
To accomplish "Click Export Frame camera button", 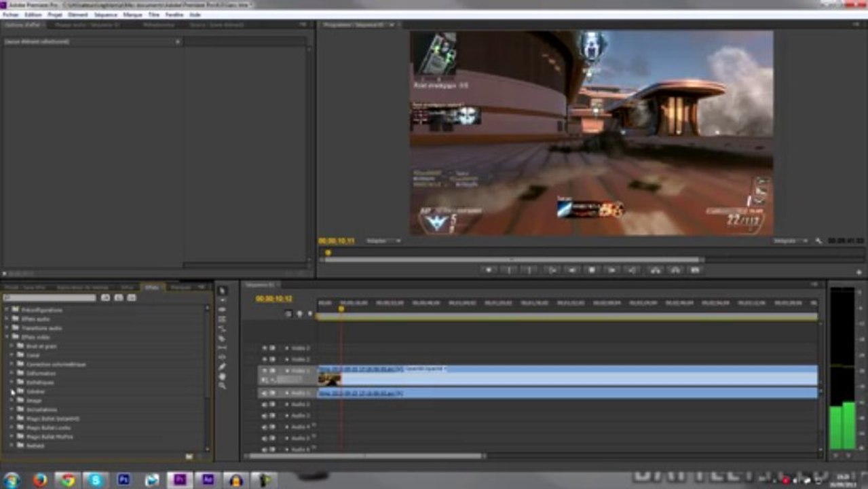I will [696, 270].
